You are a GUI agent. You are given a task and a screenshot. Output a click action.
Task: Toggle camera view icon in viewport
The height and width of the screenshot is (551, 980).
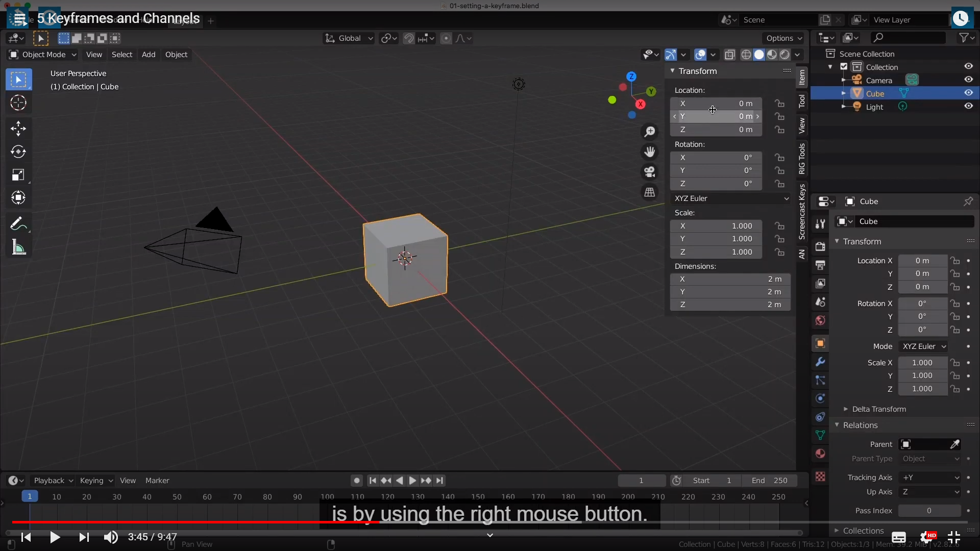[x=650, y=172]
